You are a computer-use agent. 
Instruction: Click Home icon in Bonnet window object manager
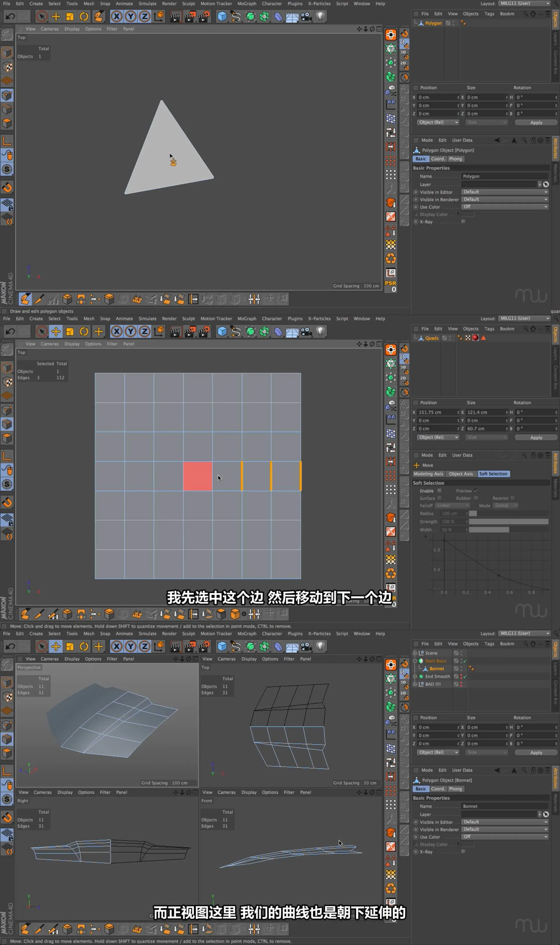coord(533,644)
